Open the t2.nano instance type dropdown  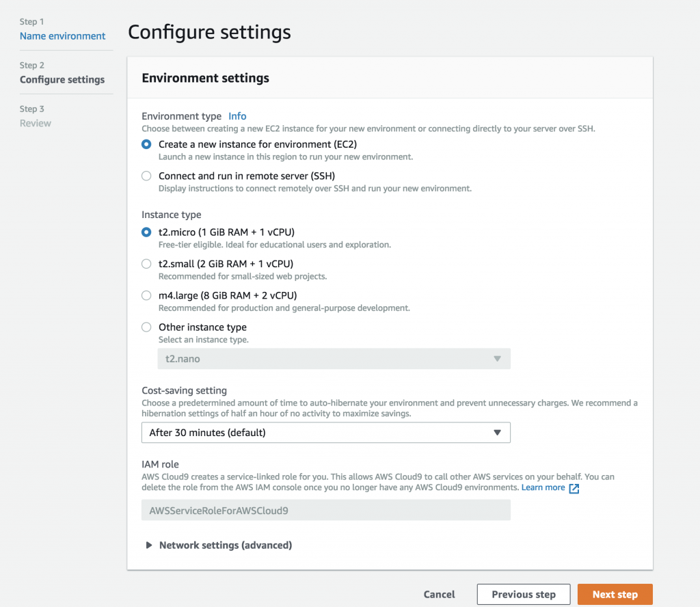coord(334,359)
